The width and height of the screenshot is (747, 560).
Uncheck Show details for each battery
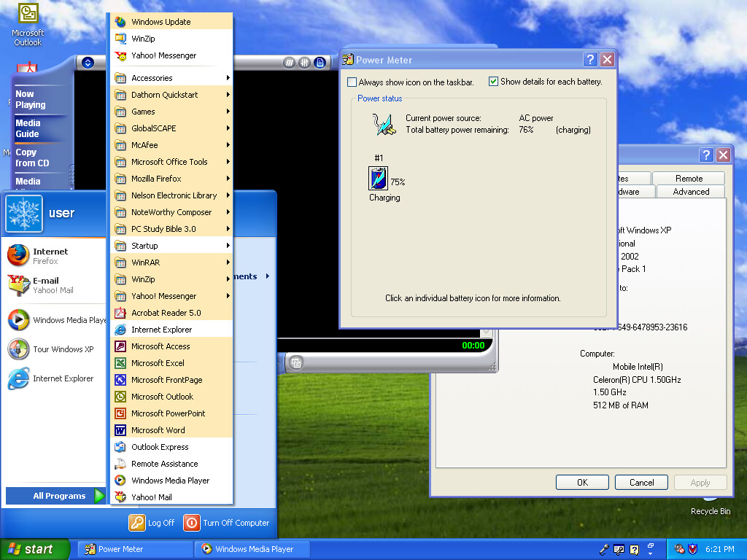click(x=494, y=82)
